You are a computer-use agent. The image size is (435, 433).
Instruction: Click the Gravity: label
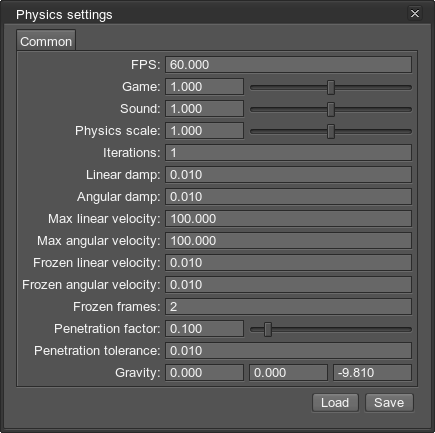138,373
